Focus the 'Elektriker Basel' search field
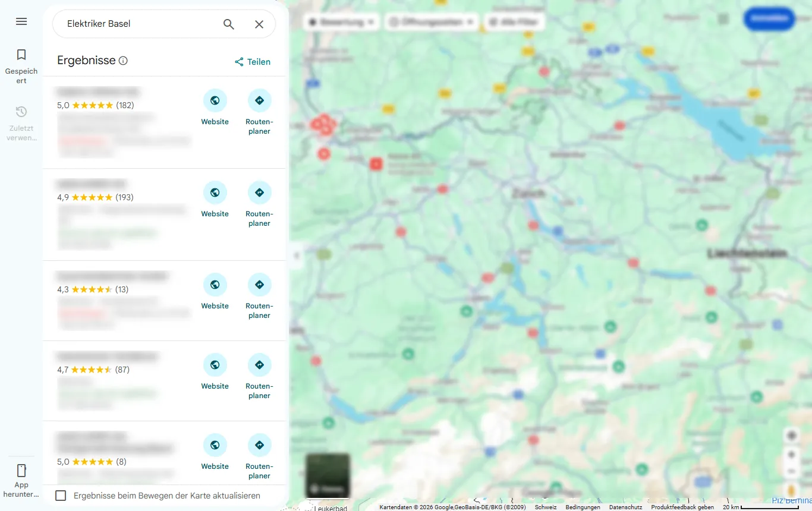Image resolution: width=812 pixels, height=511 pixels. (140, 24)
